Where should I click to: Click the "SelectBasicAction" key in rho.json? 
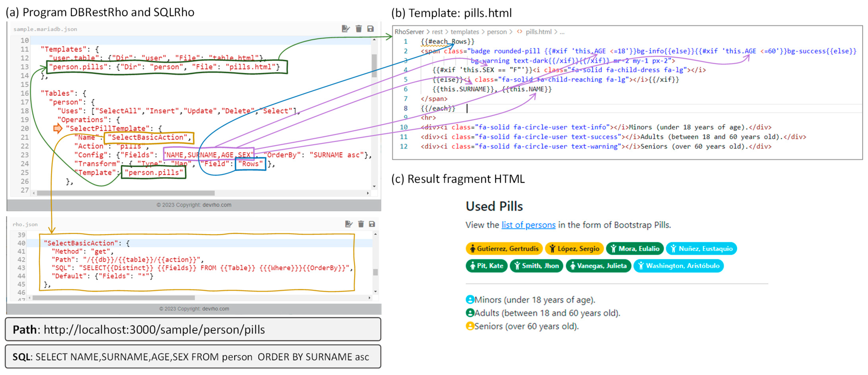(x=81, y=243)
